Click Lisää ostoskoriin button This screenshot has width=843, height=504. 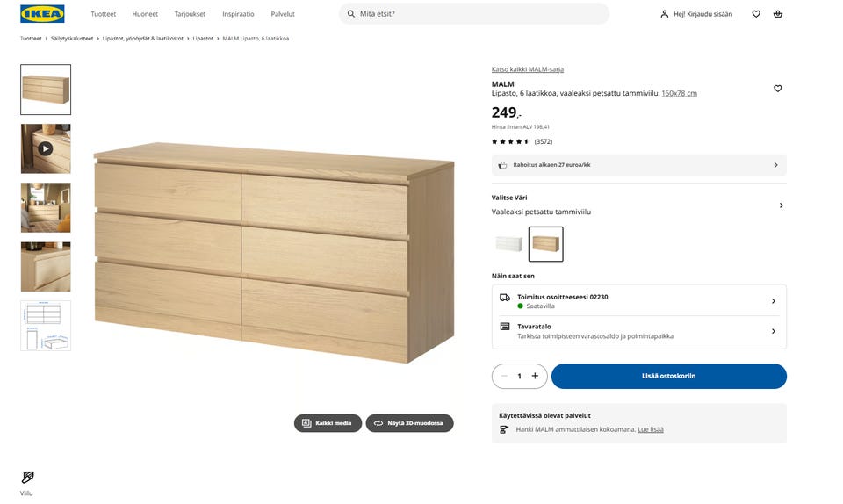pyautogui.click(x=668, y=376)
